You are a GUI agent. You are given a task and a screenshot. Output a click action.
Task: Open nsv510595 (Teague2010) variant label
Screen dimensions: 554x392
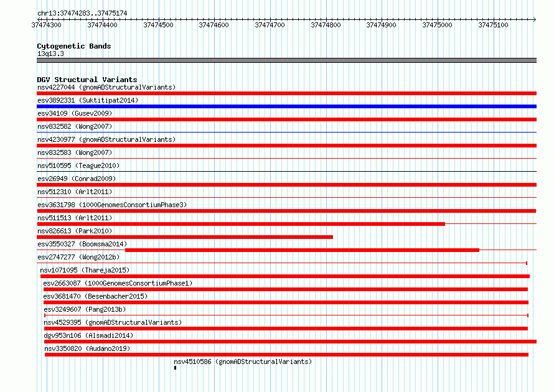[78, 166]
